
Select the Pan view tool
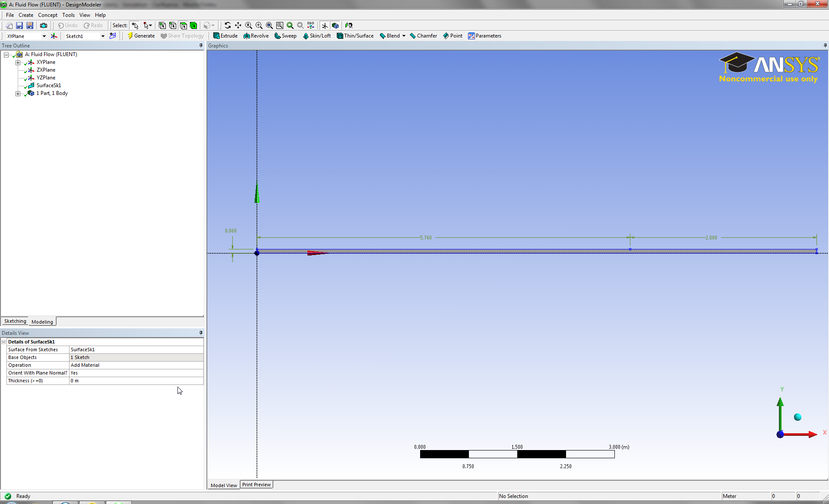point(238,25)
